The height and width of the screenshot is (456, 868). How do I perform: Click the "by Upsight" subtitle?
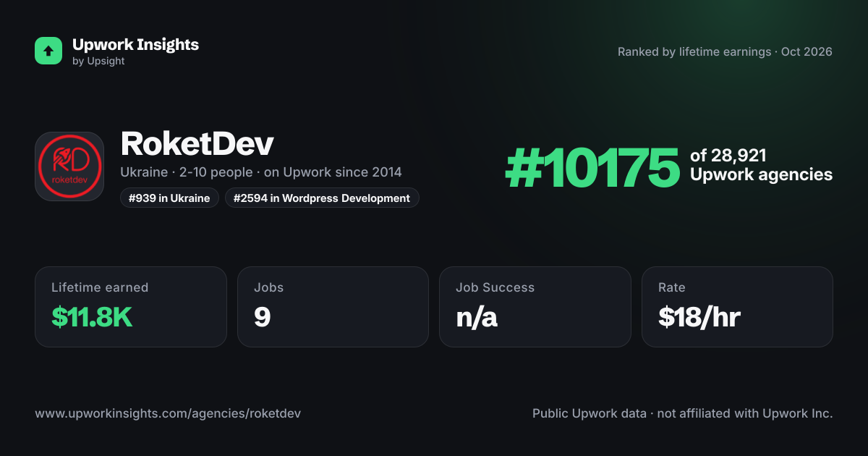(x=98, y=62)
